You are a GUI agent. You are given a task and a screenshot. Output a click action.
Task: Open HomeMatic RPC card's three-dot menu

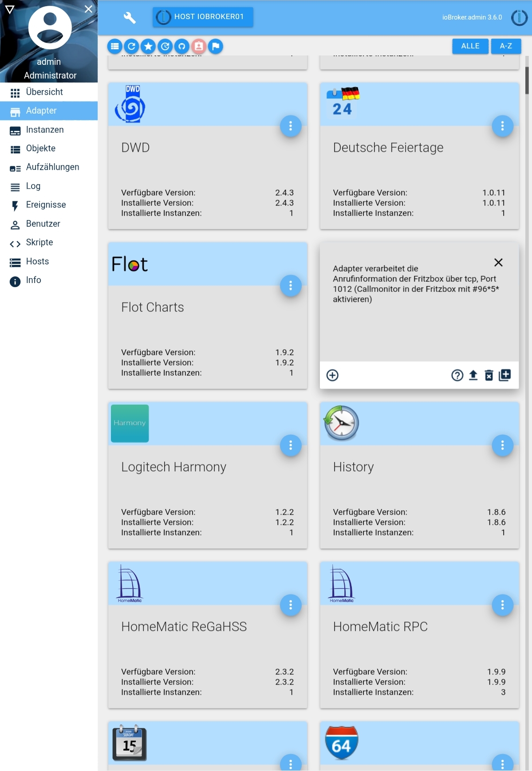tap(502, 605)
